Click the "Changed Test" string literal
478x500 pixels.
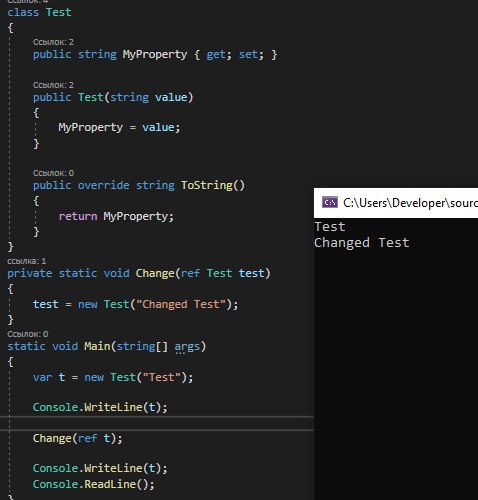tap(181, 304)
